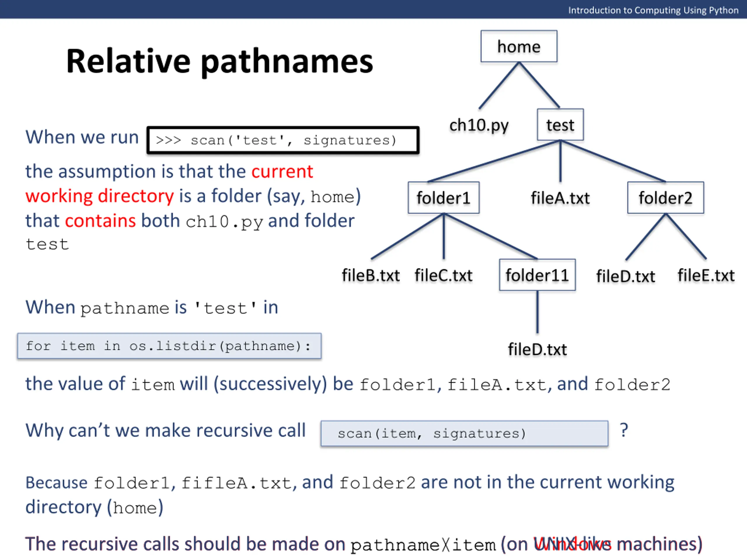Image resolution: width=747 pixels, height=560 pixels.
Task: Click the red 'working directory' text
Action: [100, 196]
